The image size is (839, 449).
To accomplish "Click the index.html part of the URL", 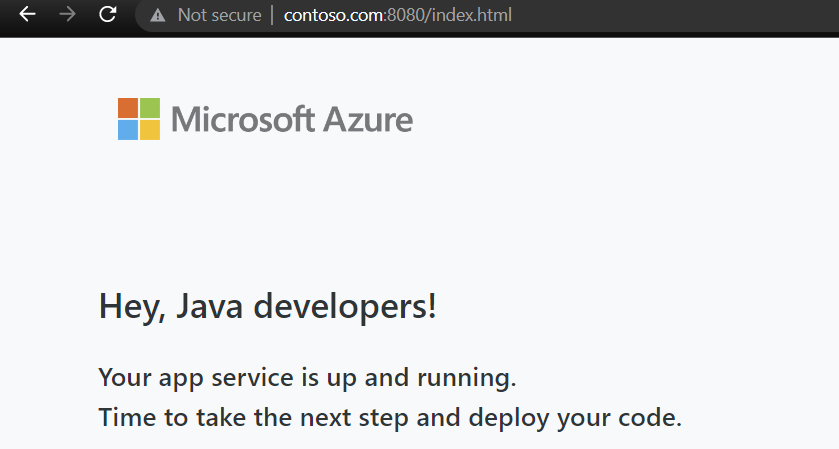I will point(471,15).
